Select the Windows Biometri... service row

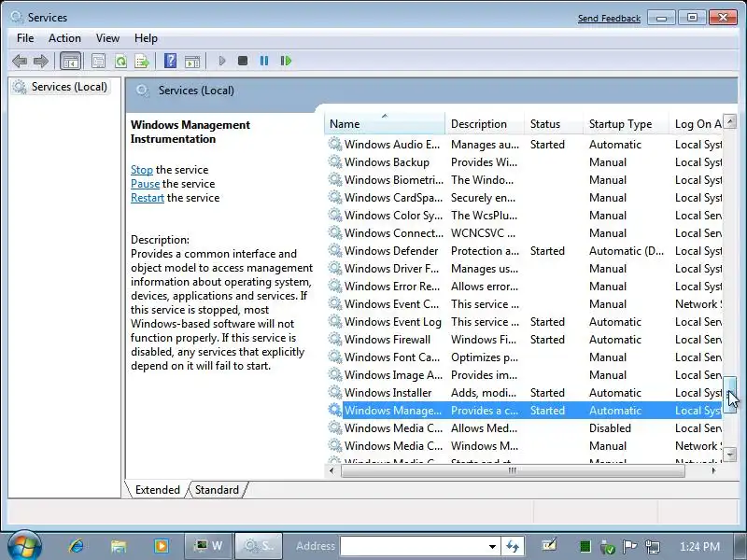point(524,180)
